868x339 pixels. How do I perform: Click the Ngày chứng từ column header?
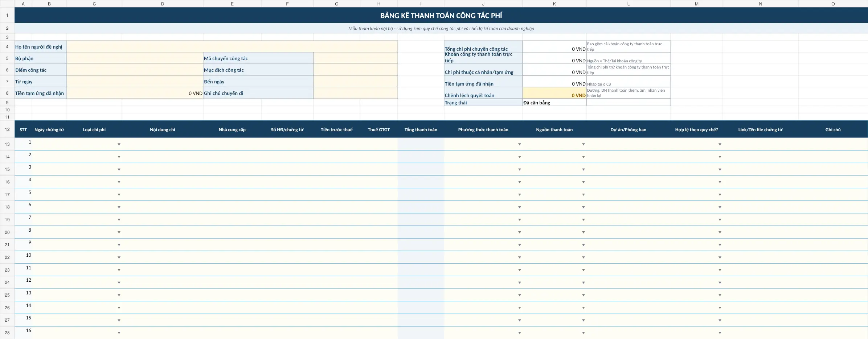(x=49, y=129)
